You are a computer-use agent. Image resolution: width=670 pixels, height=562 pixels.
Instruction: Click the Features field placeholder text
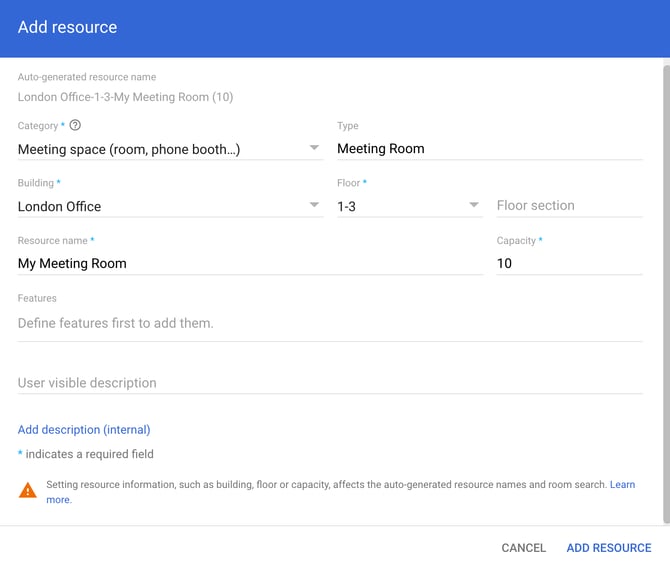click(x=116, y=323)
